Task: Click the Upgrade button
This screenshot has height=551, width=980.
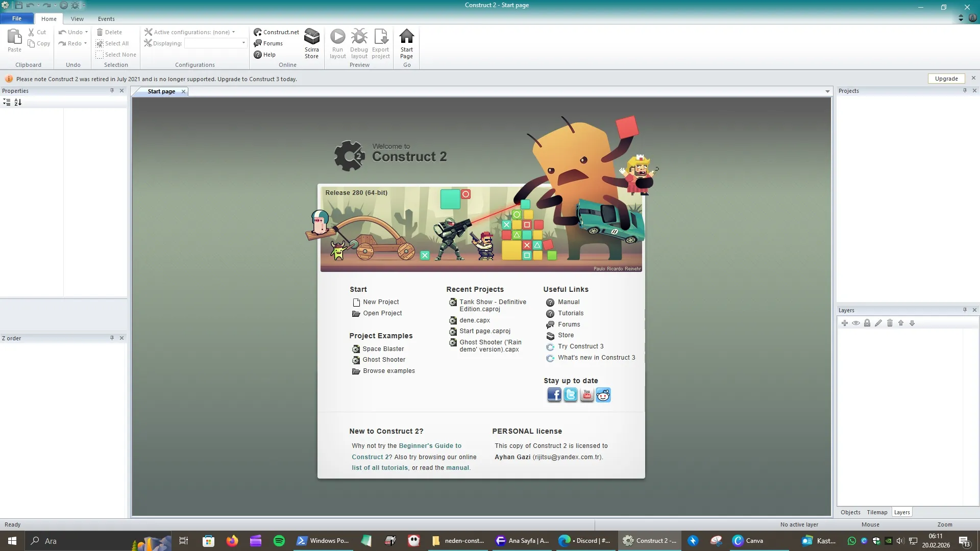Action: 946,78
